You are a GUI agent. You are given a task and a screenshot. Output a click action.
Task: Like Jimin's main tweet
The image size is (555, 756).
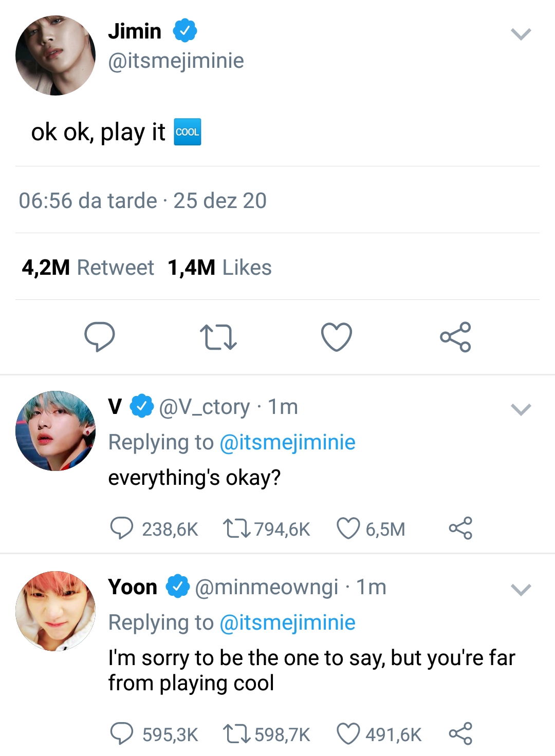[x=337, y=337]
